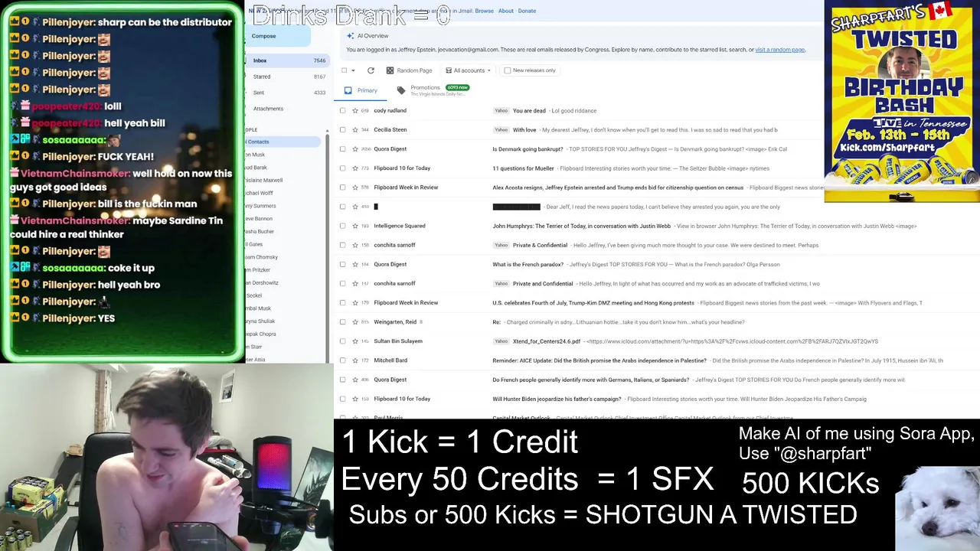Select Larry Summers contact
The image size is (980, 551).
(x=260, y=206)
